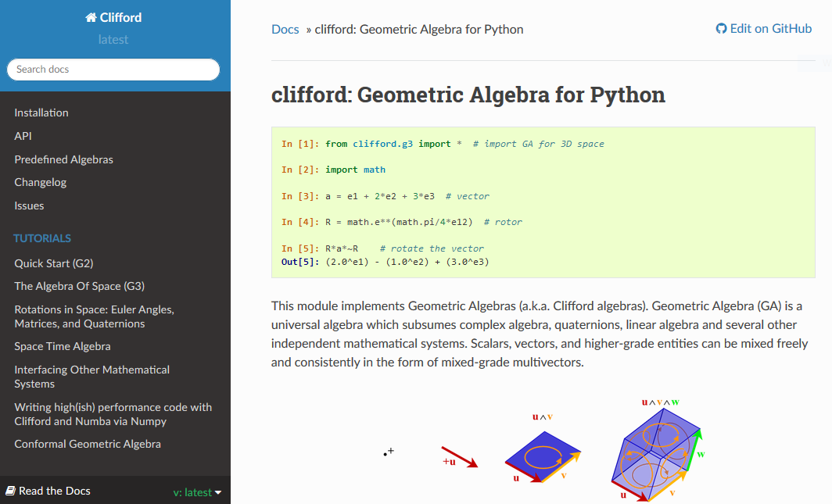Click the code line 'from clifford.g3 import *'
832x504 pixels.
tap(393, 144)
